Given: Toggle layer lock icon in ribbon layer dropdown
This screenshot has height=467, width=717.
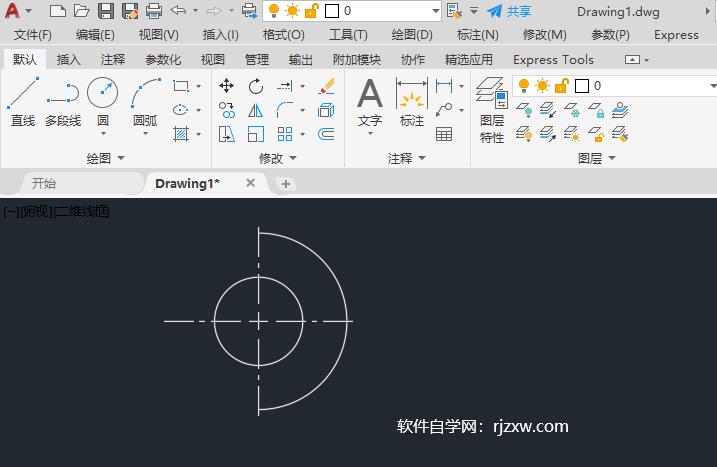Looking at the screenshot, I should click(562, 86).
